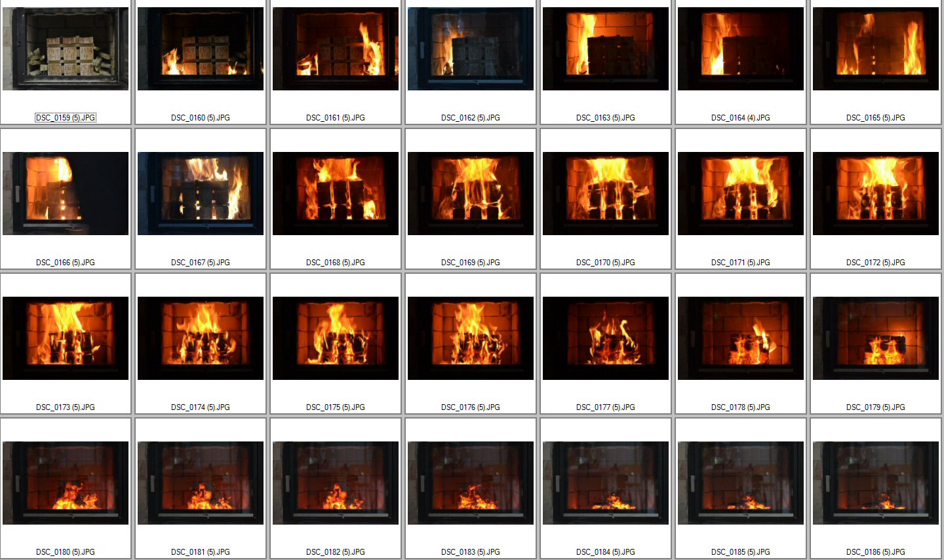Click the filename label DSC_0174 (5).JPG
Screen dimensions: 944x560
201,407
